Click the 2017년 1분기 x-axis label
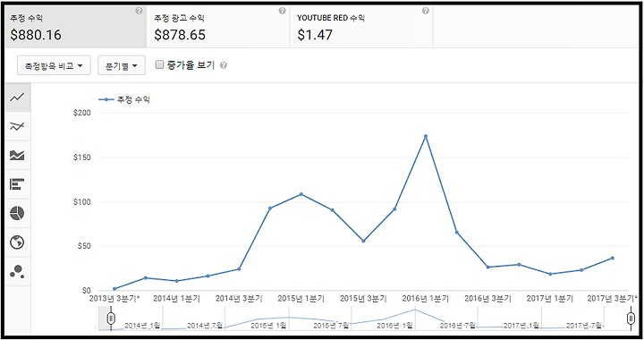Screen dimensions: 644x340 point(550,299)
